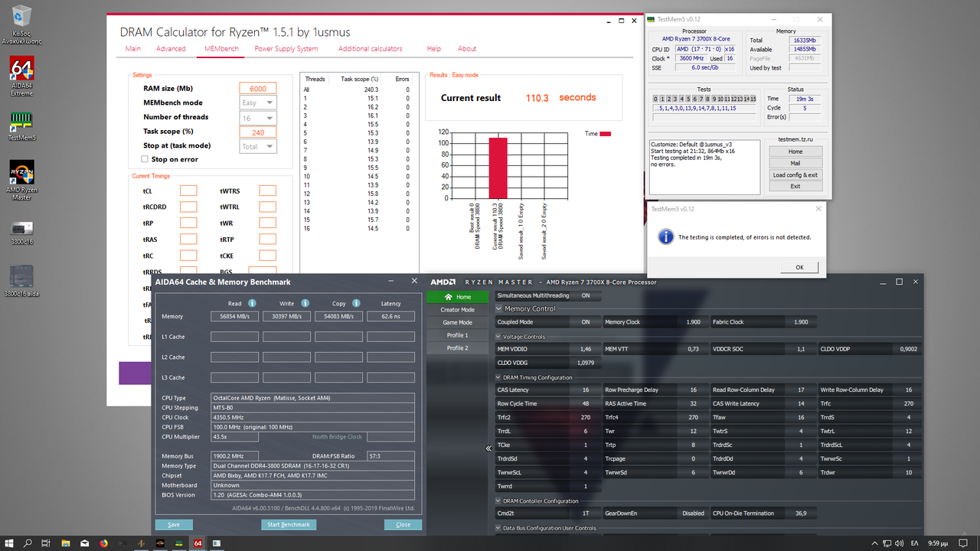Click Mail button in TestMem5
Image resolution: width=980 pixels, height=551 pixels.
pyautogui.click(x=795, y=163)
